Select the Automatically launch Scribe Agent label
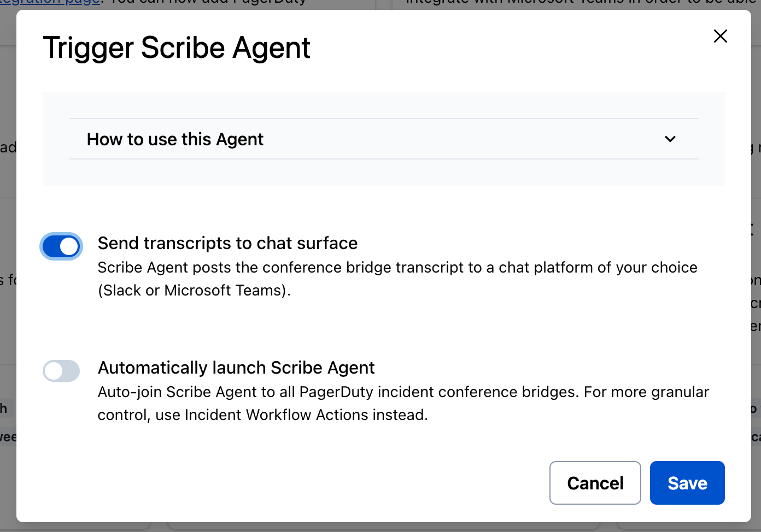 (236, 368)
